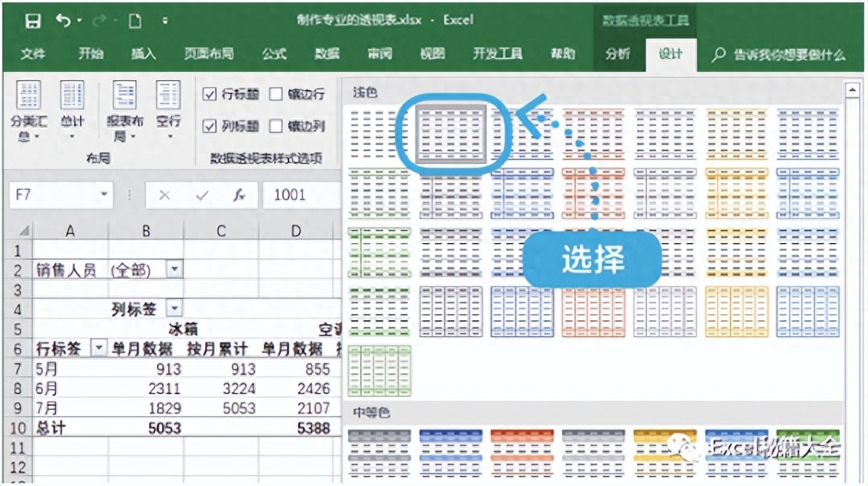
Task: Toggle the 列标题 checkbox
Action: click(x=209, y=127)
